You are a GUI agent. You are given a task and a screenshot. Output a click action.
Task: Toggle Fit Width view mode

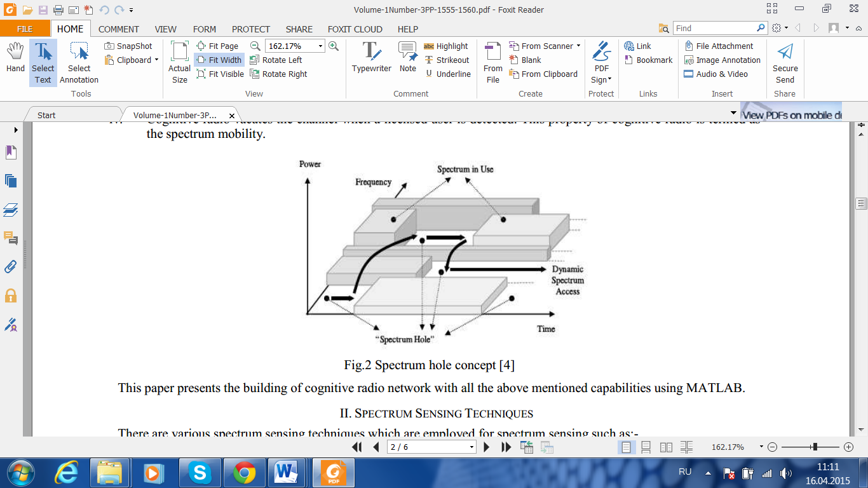pos(219,60)
